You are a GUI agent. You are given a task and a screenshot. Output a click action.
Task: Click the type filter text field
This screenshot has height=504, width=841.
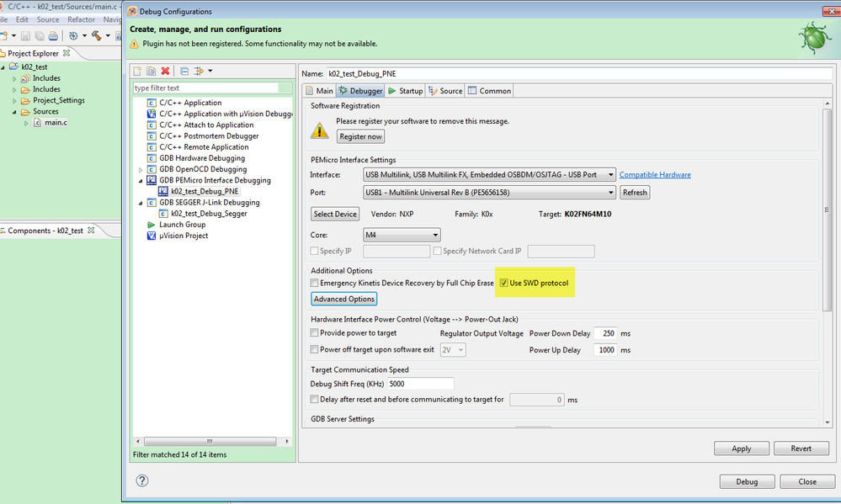point(206,88)
